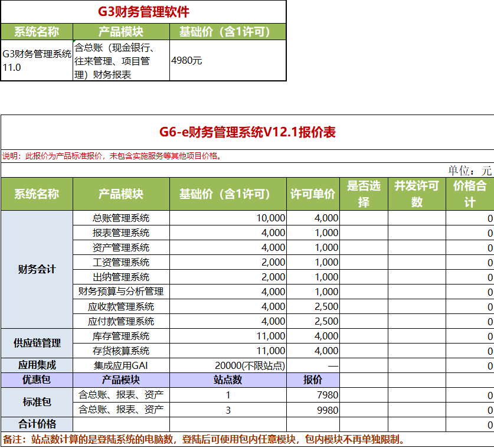Select the G3财务管理系统 11.0 cell

(37, 60)
